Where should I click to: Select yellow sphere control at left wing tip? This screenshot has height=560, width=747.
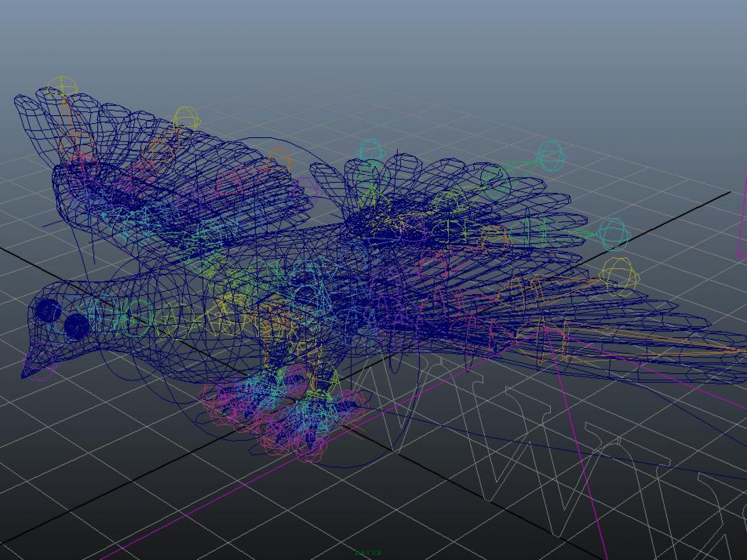pos(62,88)
